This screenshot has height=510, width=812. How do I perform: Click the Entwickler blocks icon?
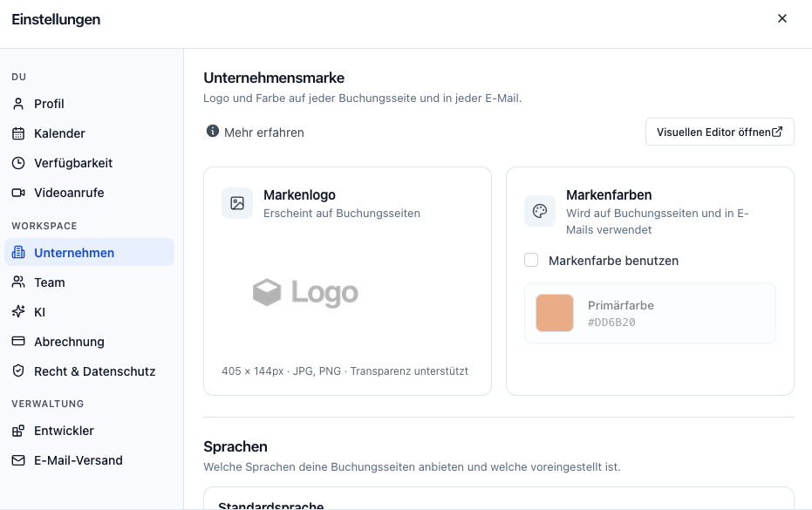pyautogui.click(x=18, y=431)
